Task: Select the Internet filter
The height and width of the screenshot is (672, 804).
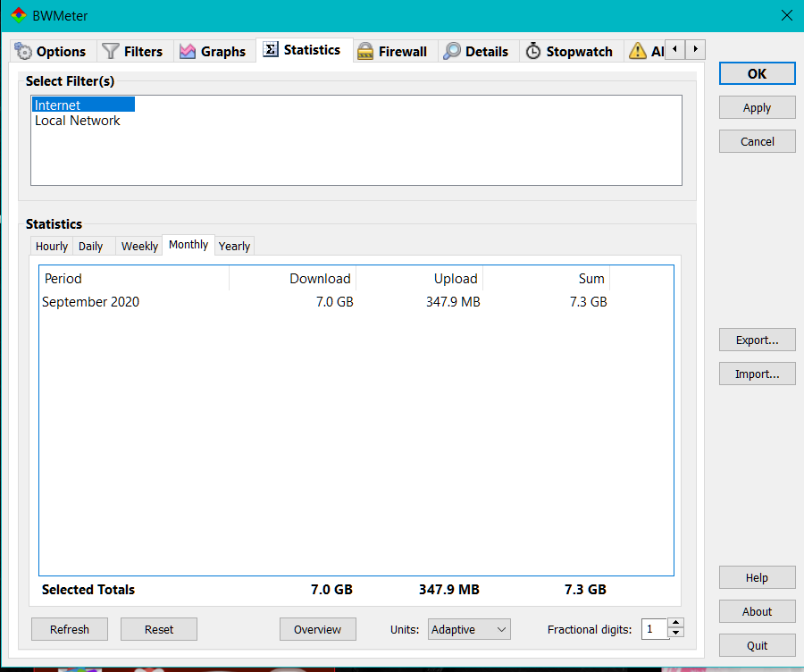Action: coord(83,105)
